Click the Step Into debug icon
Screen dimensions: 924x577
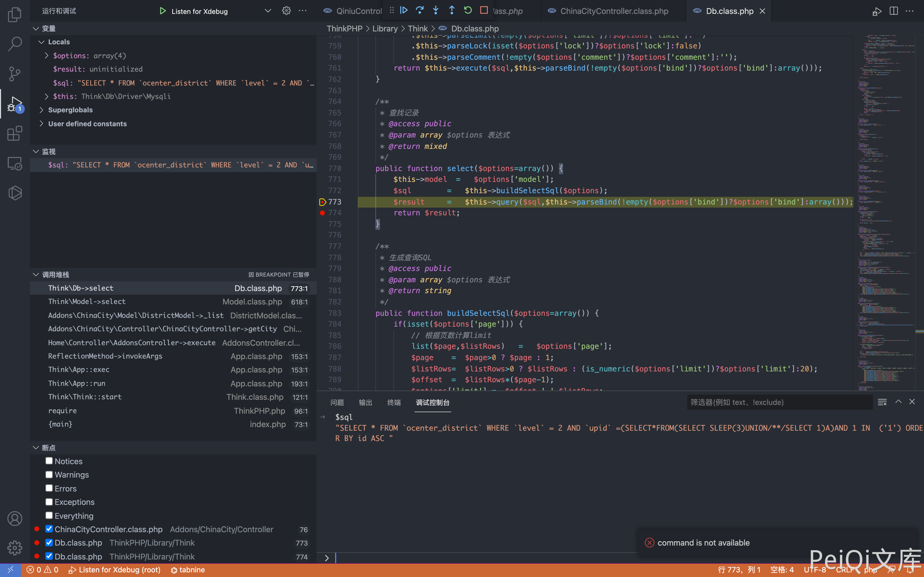pos(436,10)
